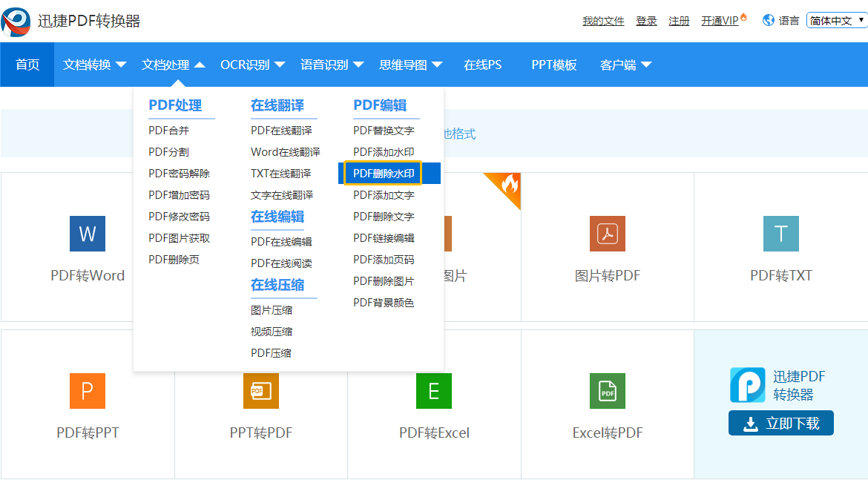Click the 开通VIP link
This screenshot has height=480, width=868.
tap(720, 21)
